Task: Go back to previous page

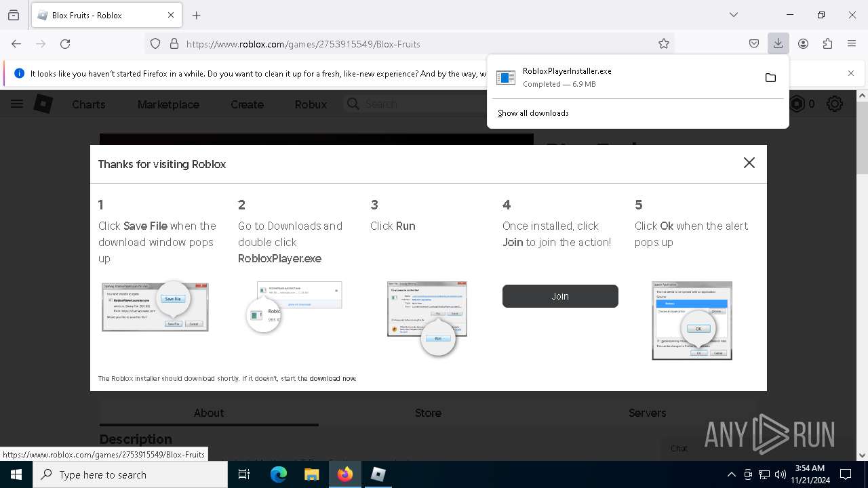Action: tap(16, 43)
